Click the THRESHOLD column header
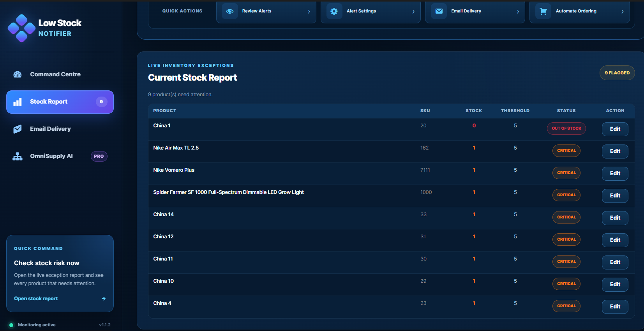 515,111
